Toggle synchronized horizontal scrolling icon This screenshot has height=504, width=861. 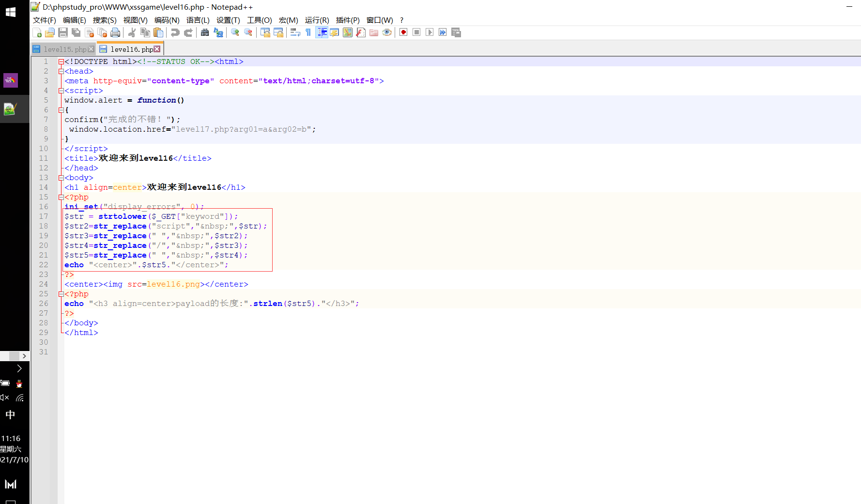click(x=278, y=32)
